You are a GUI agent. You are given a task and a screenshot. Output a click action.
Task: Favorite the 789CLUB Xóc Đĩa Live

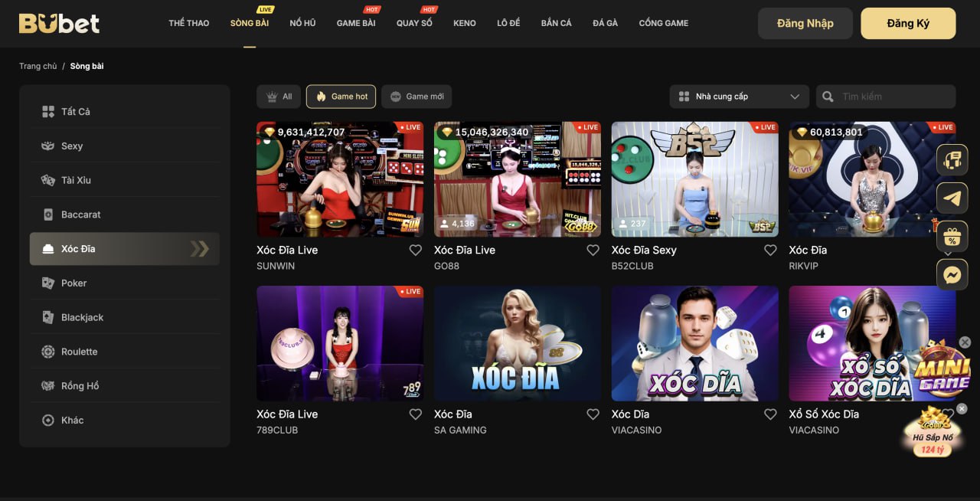click(x=416, y=414)
